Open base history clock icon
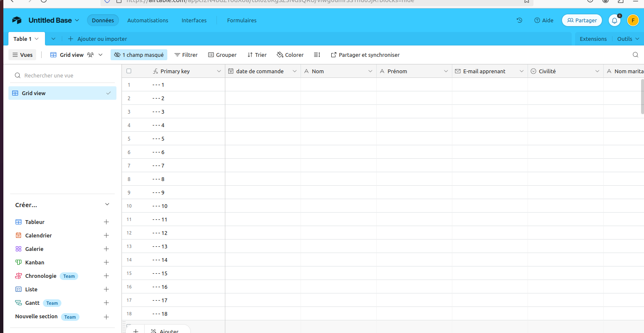This screenshot has width=644, height=333. pos(520,20)
